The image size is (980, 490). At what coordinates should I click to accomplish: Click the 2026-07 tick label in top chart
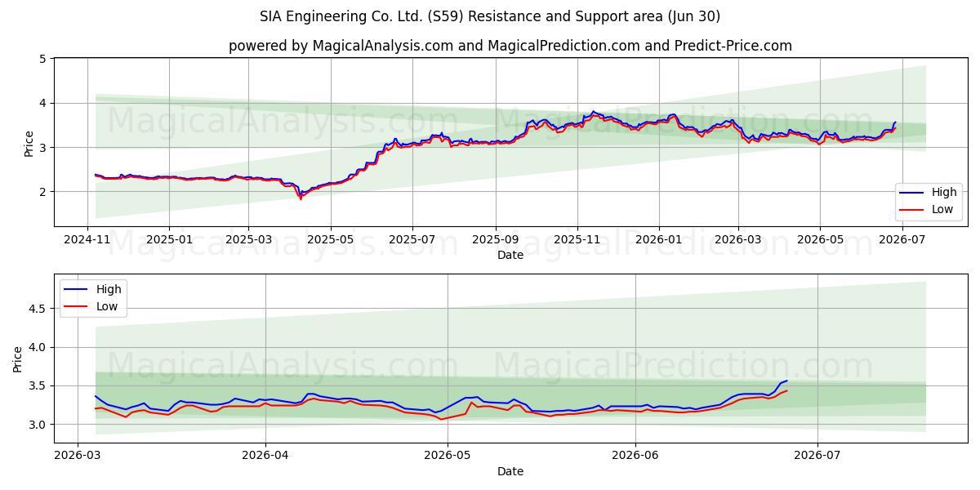(901, 240)
